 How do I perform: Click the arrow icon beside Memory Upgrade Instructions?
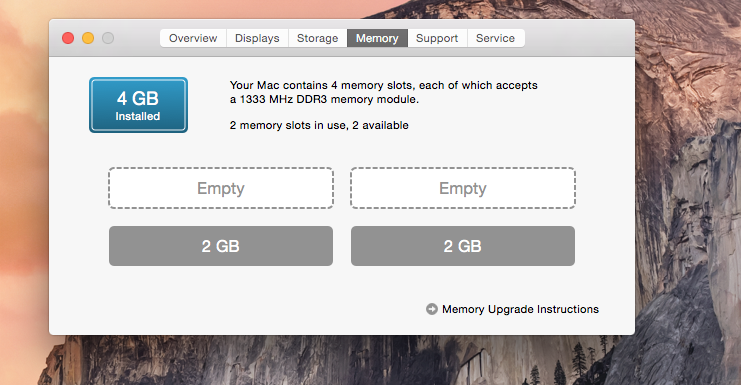431,309
